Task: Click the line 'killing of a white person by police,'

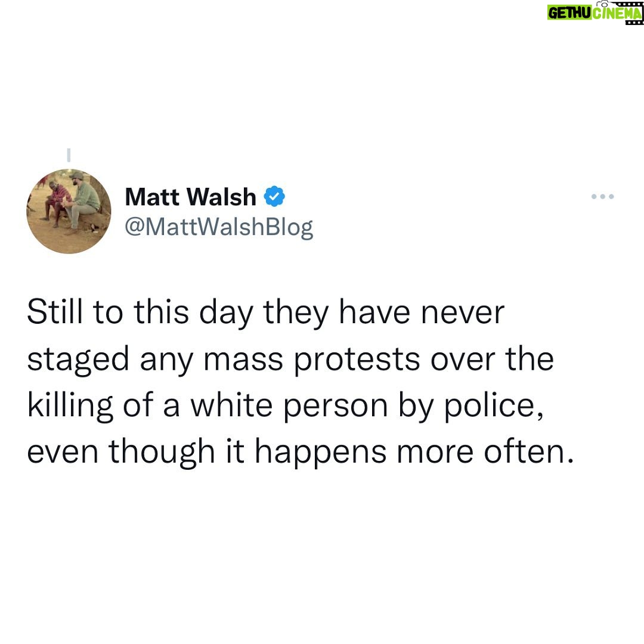Action: [286, 407]
